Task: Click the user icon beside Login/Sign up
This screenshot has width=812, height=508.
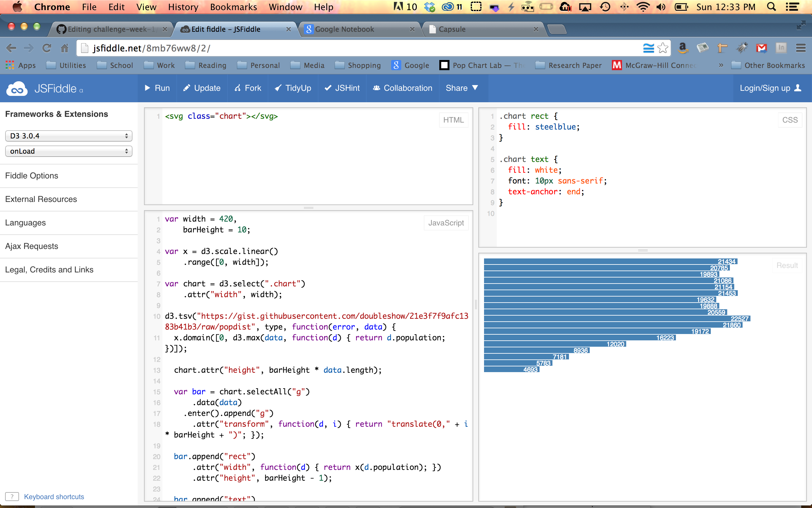Action: pos(798,88)
